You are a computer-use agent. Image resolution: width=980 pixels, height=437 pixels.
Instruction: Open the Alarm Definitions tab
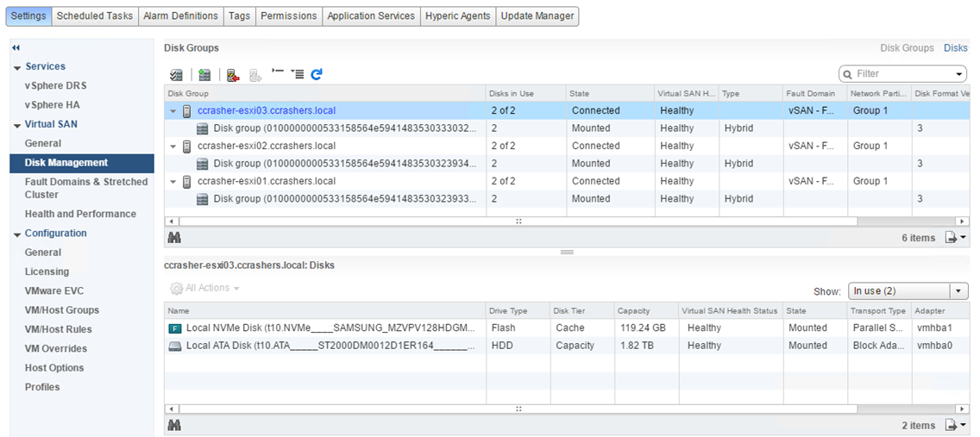(x=180, y=16)
